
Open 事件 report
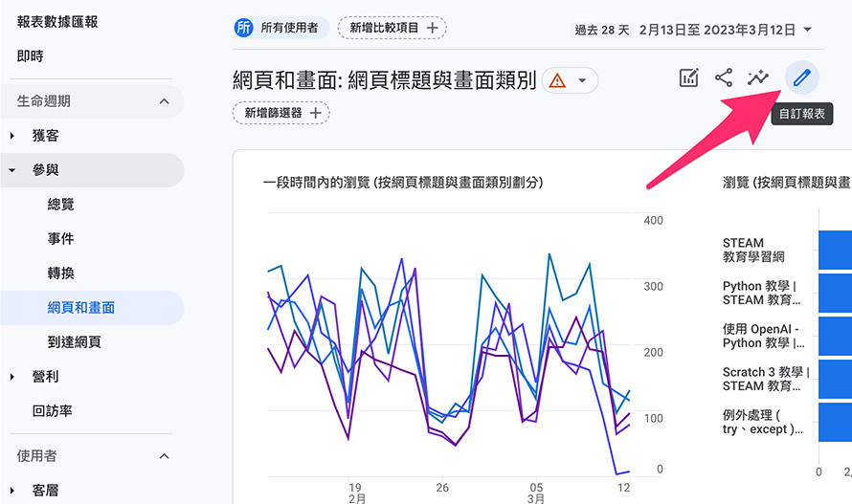click(x=60, y=238)
